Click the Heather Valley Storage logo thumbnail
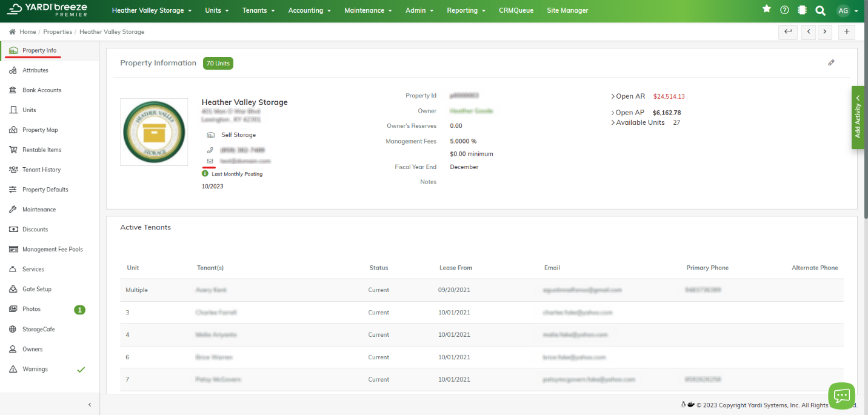The image size is (868, 415). (x=154, y=132)
